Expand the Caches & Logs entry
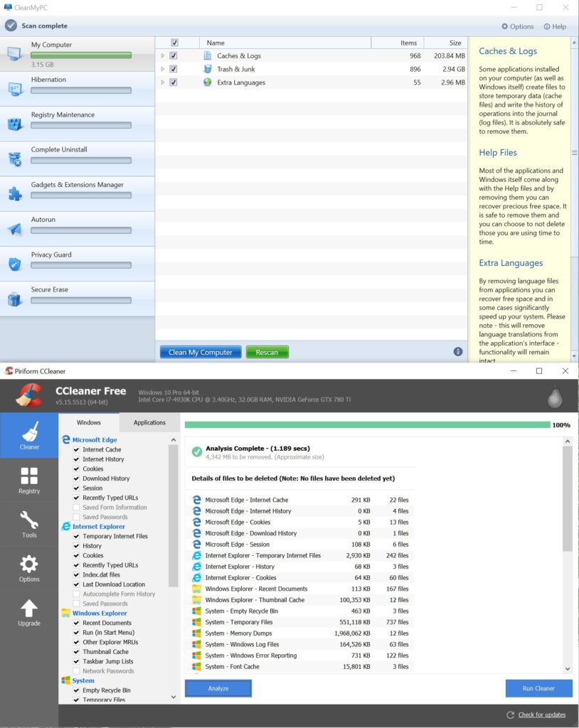579x728 pixels. point(161,54)
